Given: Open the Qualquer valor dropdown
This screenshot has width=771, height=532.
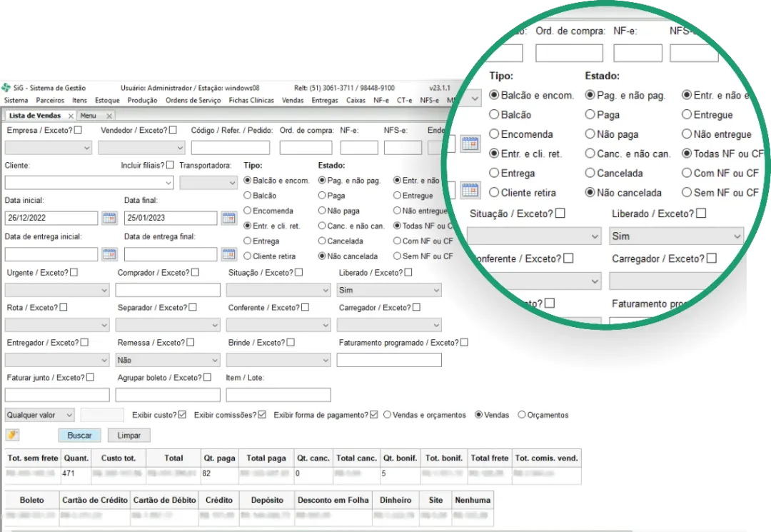Looking at the screenshot, I should point(40,415).
